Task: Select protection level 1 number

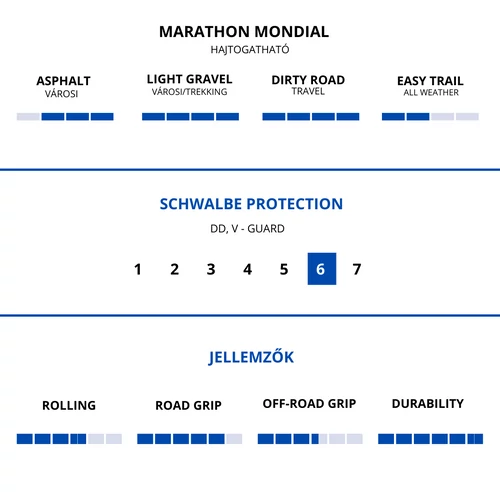Action: click(138, 269)
